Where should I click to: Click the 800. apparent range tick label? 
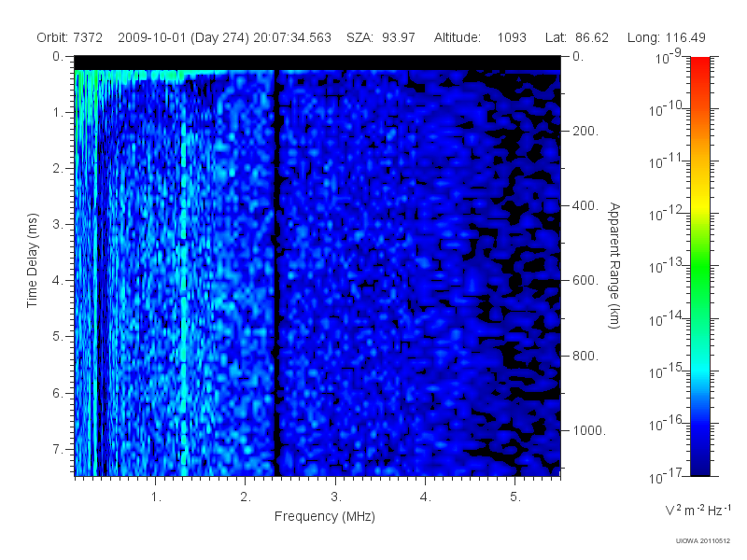pos(585,356)
